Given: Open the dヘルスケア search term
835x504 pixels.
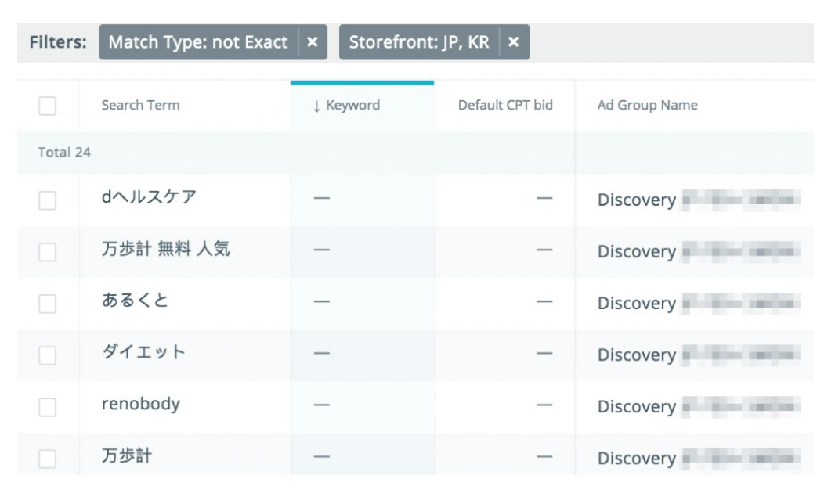Looking at the screenshot, I should [149, 198].
